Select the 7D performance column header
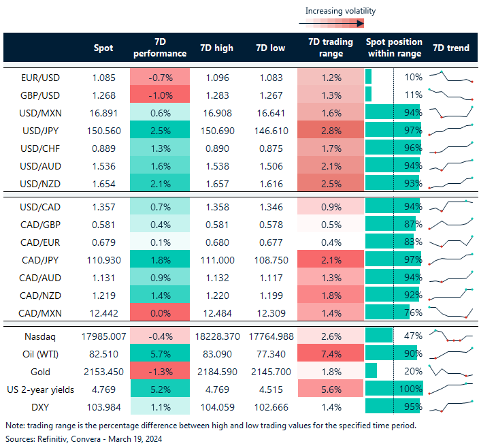This screenshot has width=479, height=448. tap(160, 48)
